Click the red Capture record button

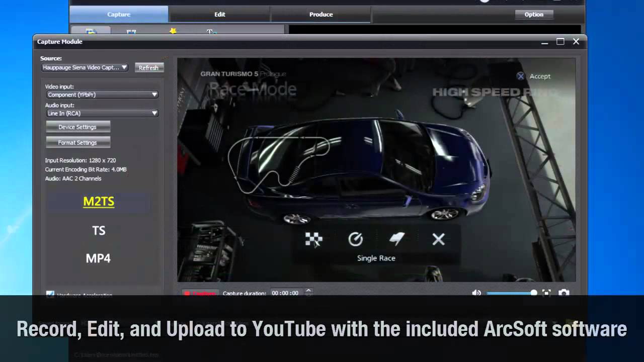[200, 293]
